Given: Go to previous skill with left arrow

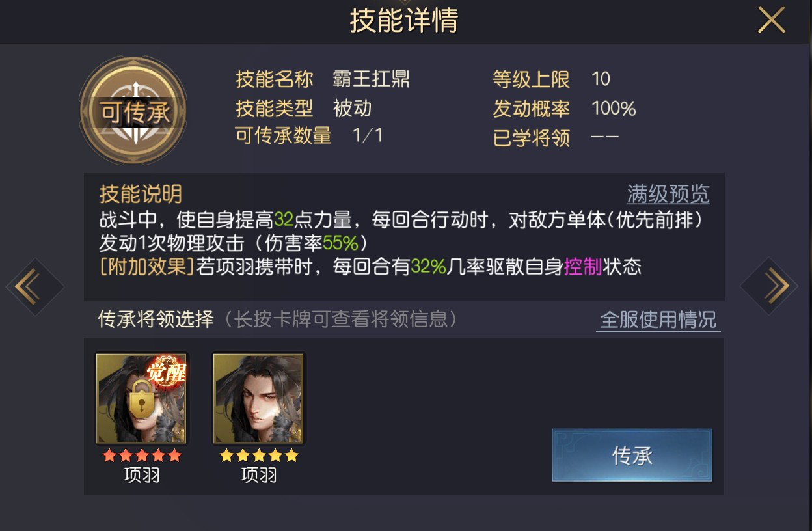Looking at the screenshot, I should [35, 286].
